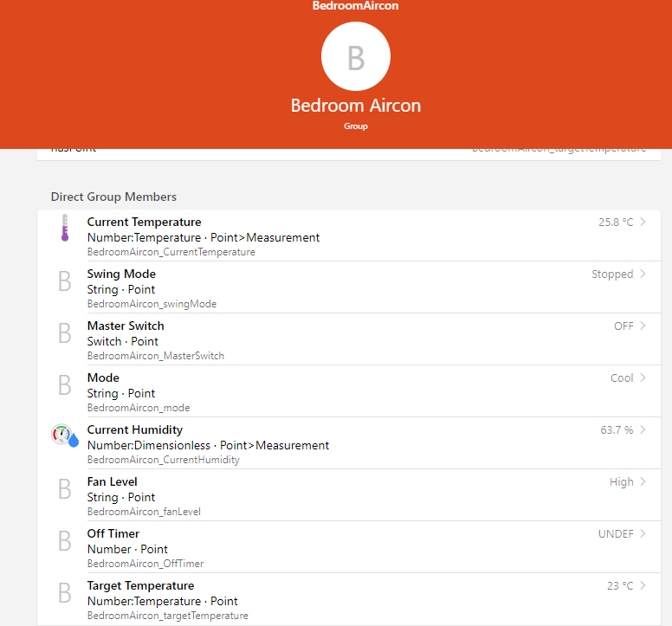This screenshot has height=626, width=672.
Task: Click the Master Switch OFF state
Action: pyautogui.click(x=623, y=326)
